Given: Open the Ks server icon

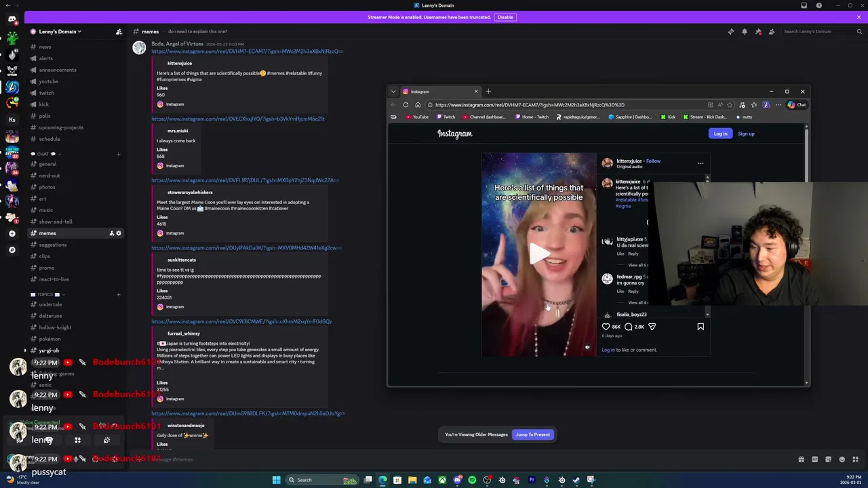Looking at the screenshot, I should [12, 120].
